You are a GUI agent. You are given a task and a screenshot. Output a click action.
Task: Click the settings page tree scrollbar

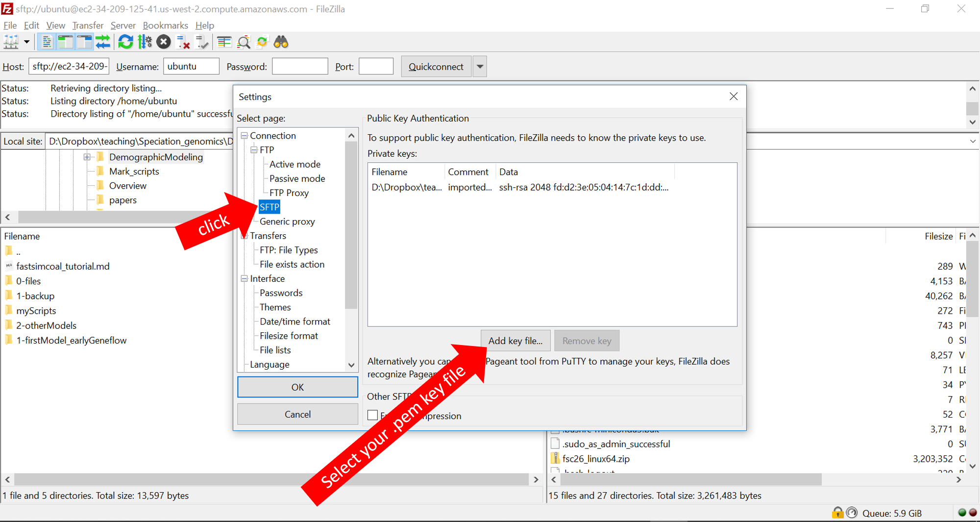coord(351,226)
